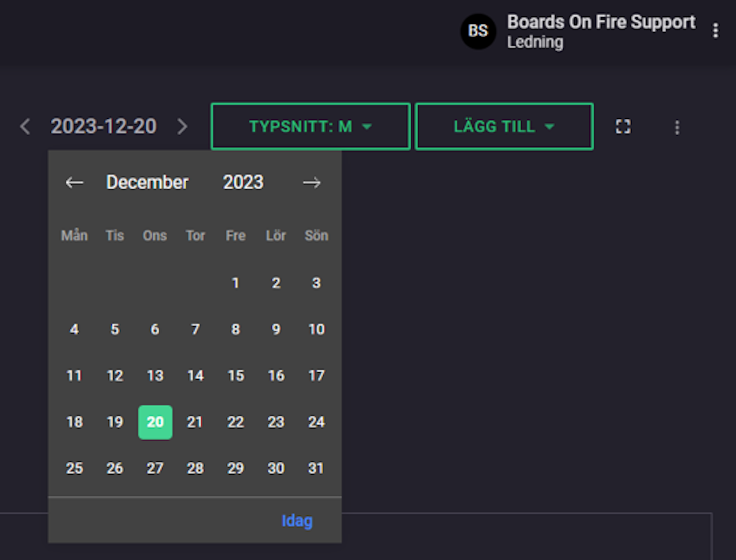Jump to today via Idag link

297,520
